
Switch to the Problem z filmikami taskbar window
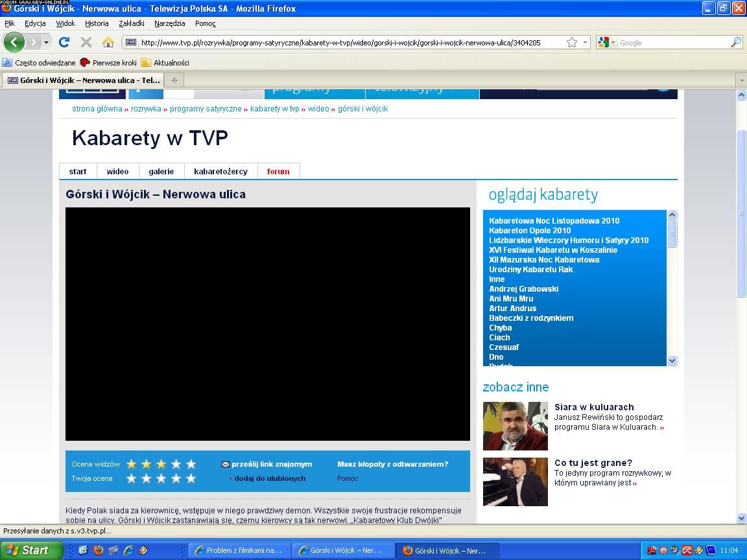pyautogui.click(x=240, y=550)
